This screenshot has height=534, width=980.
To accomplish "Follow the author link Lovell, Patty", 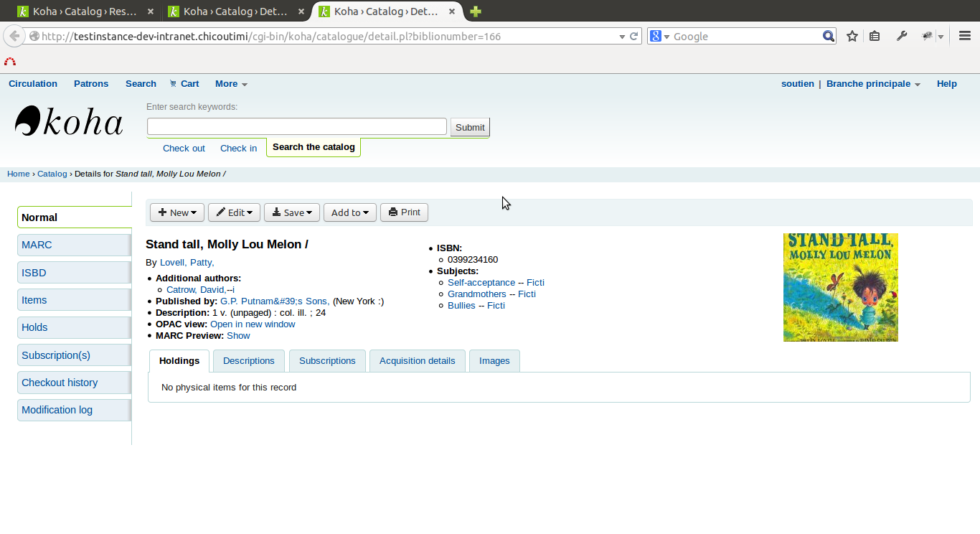I will [187, 263].
